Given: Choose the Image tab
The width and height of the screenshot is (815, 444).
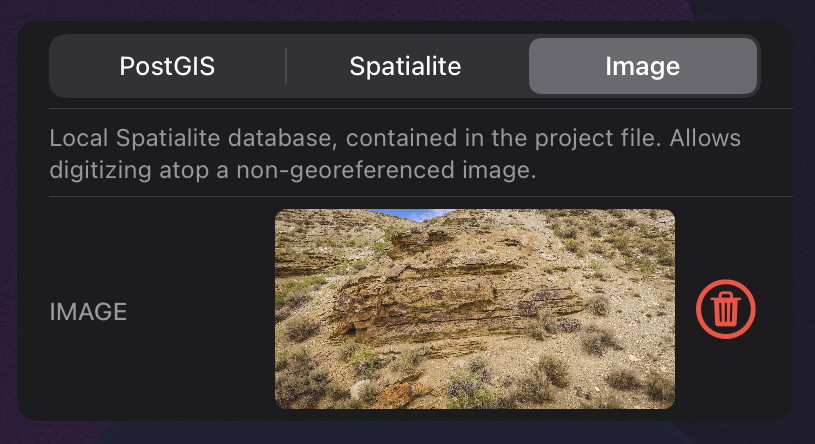Looking at the screenshot, I should 642,67.
